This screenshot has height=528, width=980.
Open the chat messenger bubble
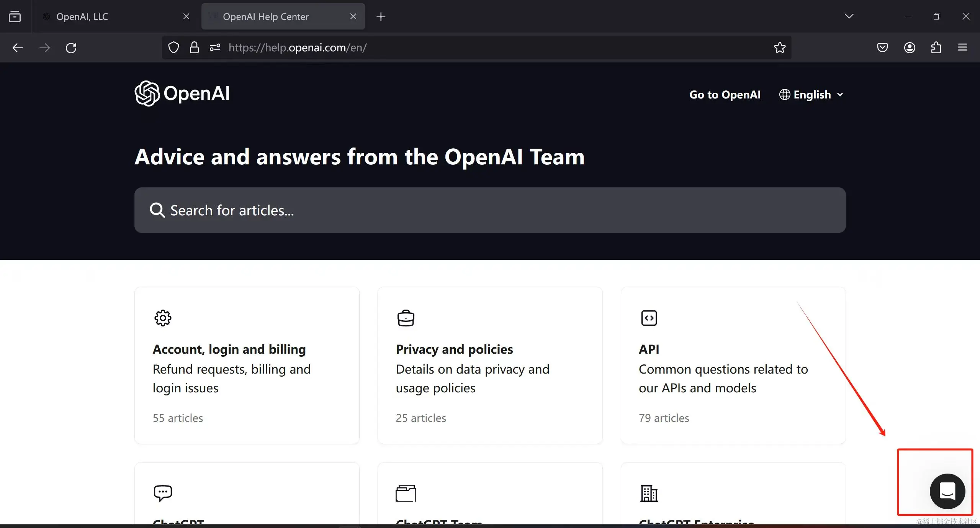(x=947, y=491)
